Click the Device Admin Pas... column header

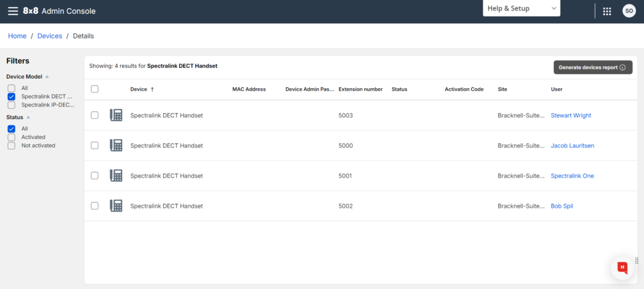(309, 89)
